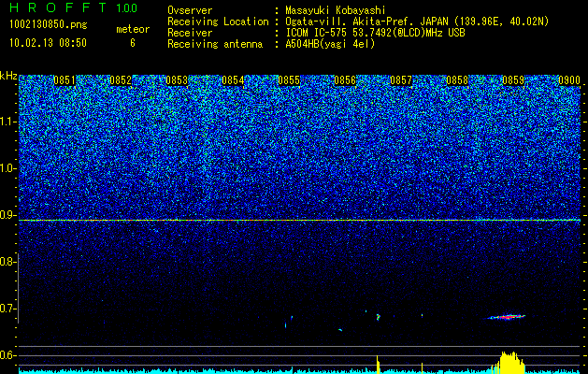Click the 'Ovserver' header label
The height and width of the screenshot is (374, 588).
coord(190,10)
